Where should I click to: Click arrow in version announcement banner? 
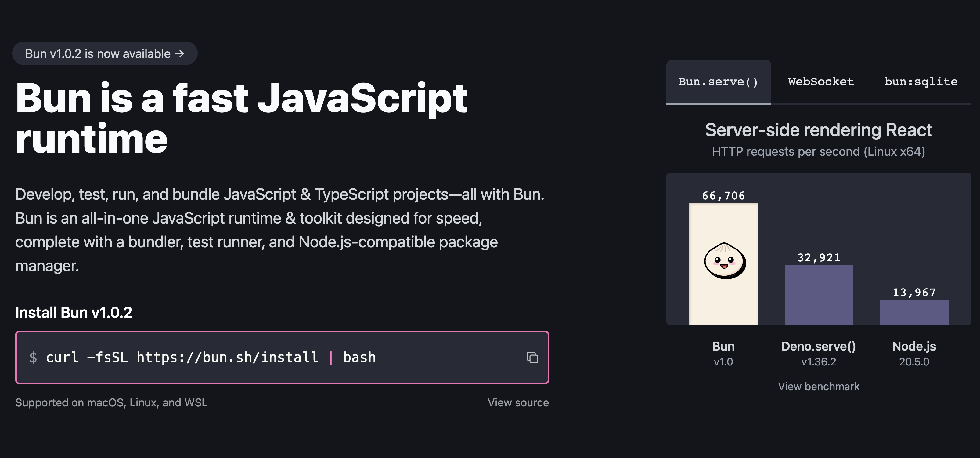180,54
